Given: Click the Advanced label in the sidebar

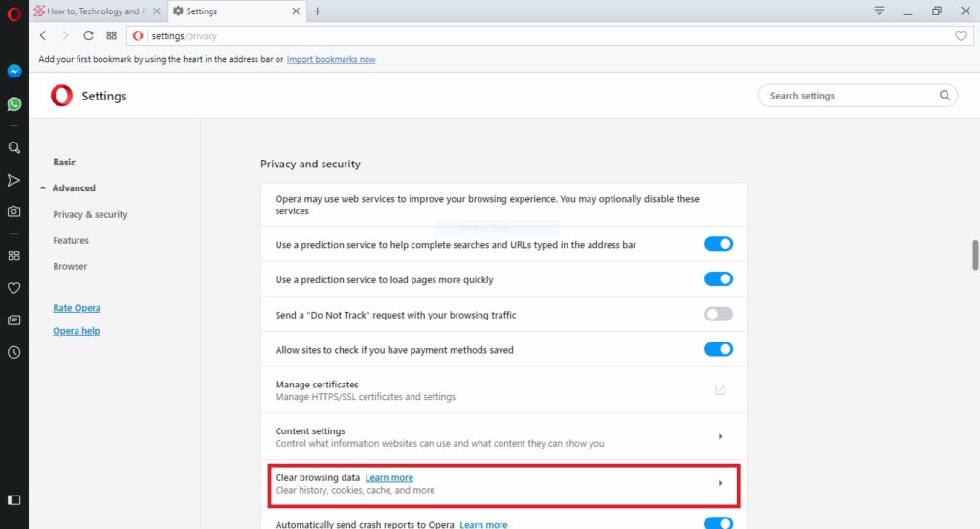Looking at the screenshot, I should tap(74, 188).
